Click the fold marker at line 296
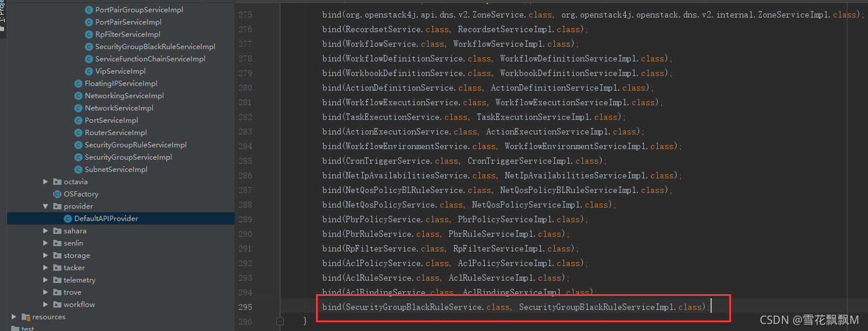This screenshot has width=868, height=331. [x=280, y=321]
